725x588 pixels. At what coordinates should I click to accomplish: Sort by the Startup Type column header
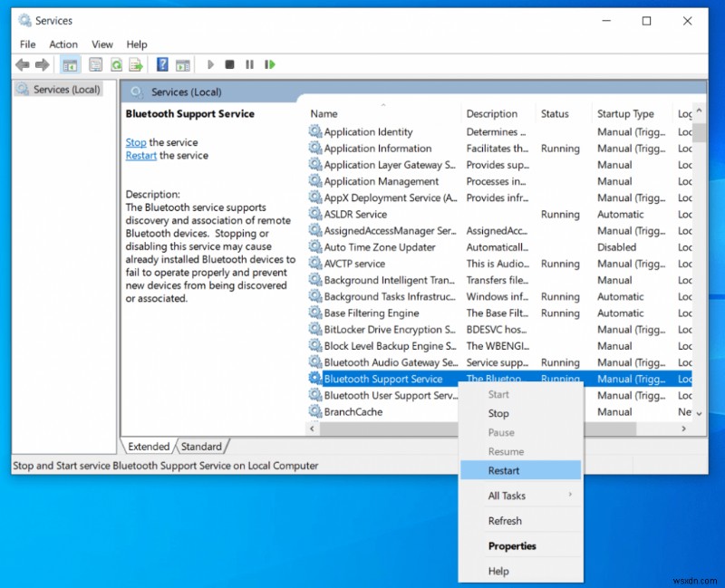tap(625, 113)
